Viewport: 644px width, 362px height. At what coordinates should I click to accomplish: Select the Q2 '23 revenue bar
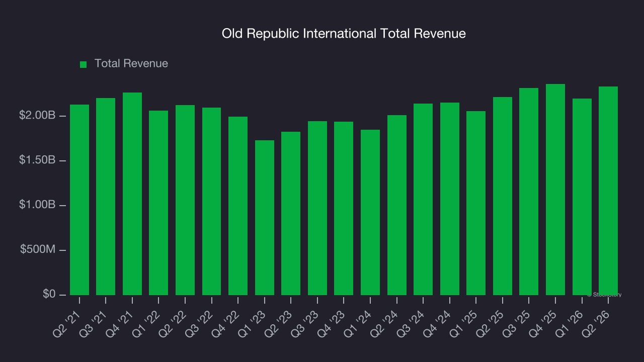[x=291, y=213]
